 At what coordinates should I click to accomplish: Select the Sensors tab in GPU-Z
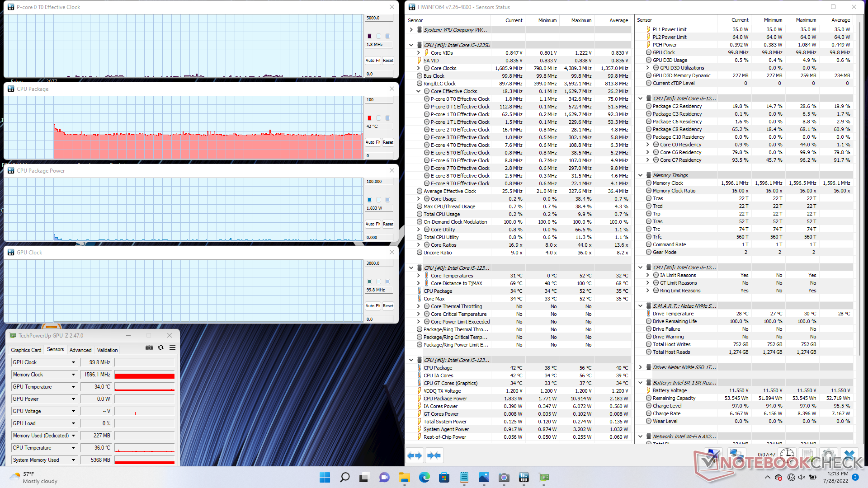(56, 350)
